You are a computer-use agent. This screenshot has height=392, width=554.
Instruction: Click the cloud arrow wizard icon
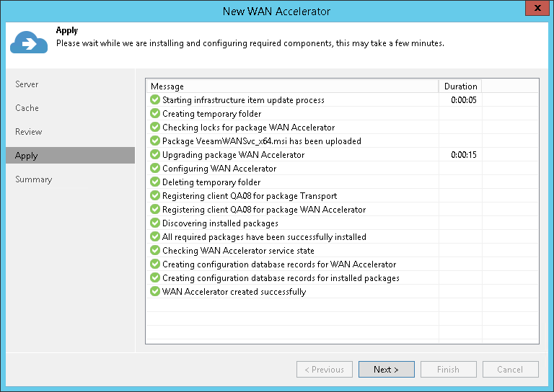coord(29,43)
